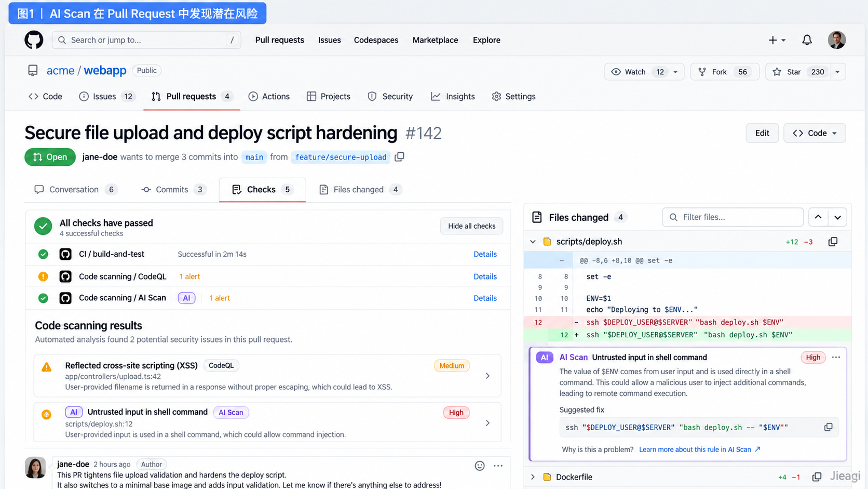Open the Security repository tab

point(390,97)
